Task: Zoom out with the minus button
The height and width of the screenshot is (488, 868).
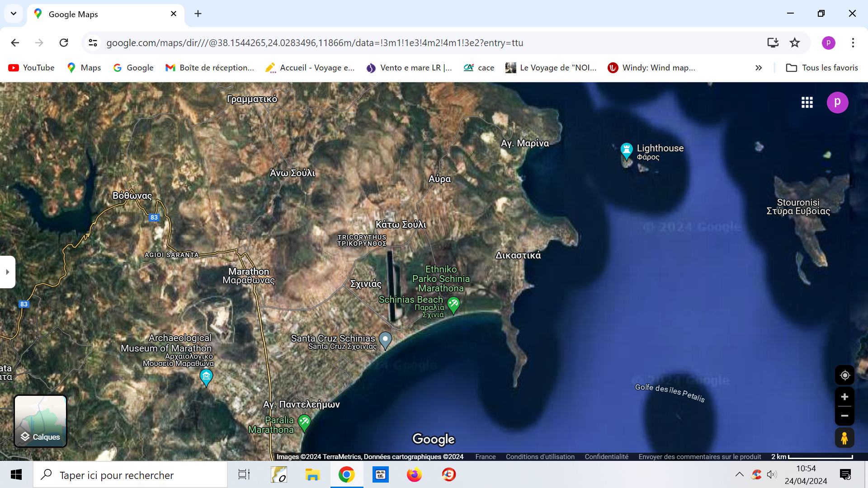Action: [x=844, y=416]
